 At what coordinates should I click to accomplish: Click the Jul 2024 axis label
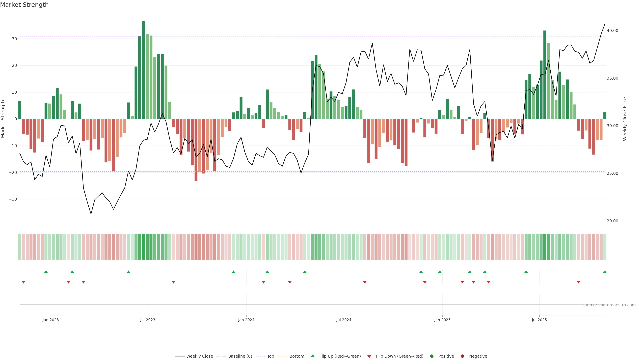click(x=343, y=320)
